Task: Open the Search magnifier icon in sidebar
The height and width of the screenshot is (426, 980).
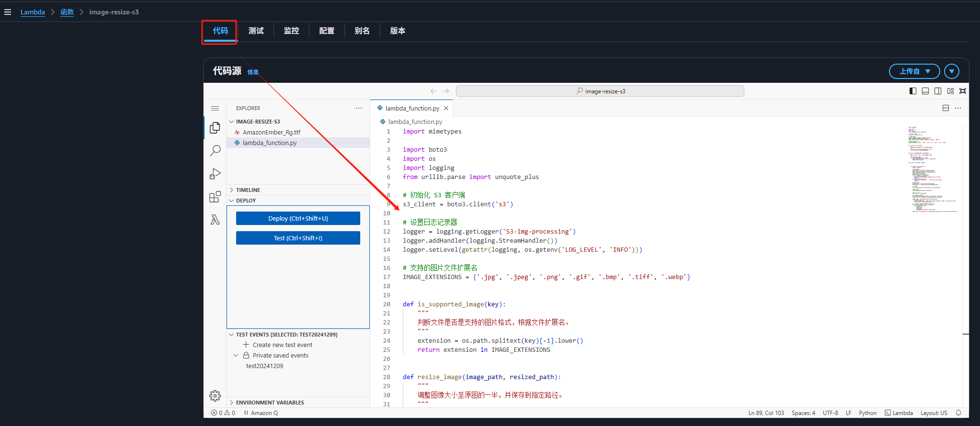Action: click(x=215, y=151)
